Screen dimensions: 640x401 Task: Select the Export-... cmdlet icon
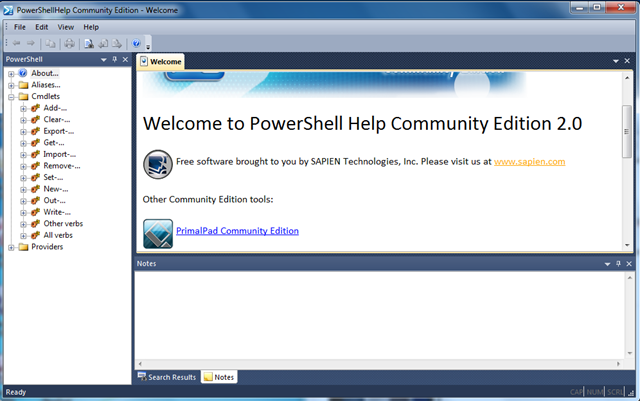click(36, 131)
